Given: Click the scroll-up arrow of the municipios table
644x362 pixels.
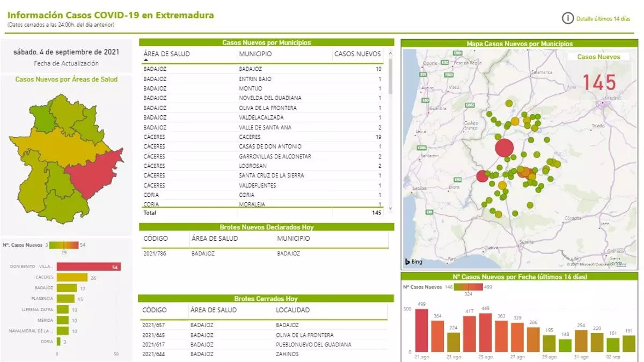Looking at the screenshot, I should tap(390, 53).
